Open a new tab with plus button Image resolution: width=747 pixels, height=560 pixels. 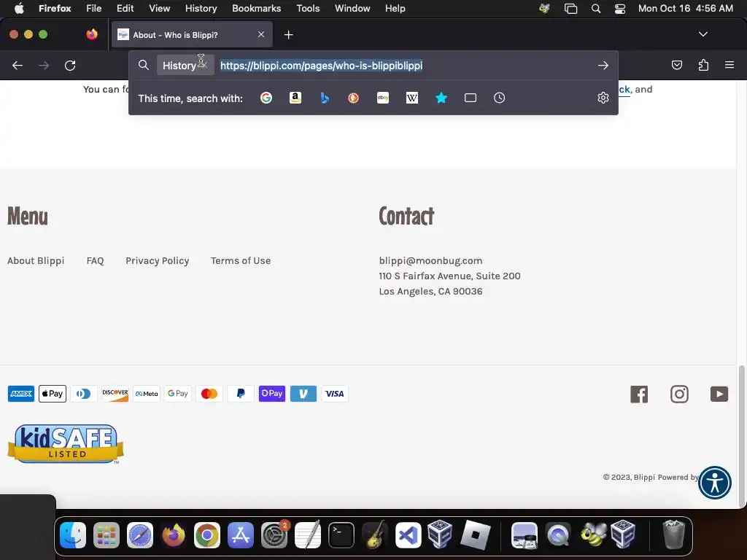[288, 35]
